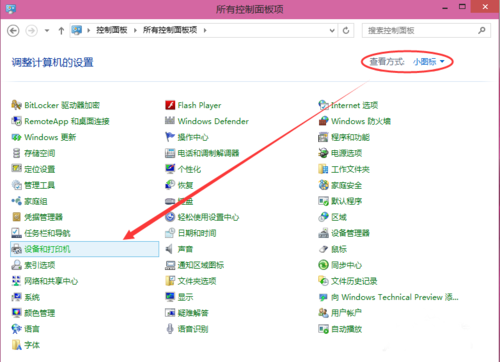Click the 设备和打印机 printer icon
The image size is (500, 362).
16,249
